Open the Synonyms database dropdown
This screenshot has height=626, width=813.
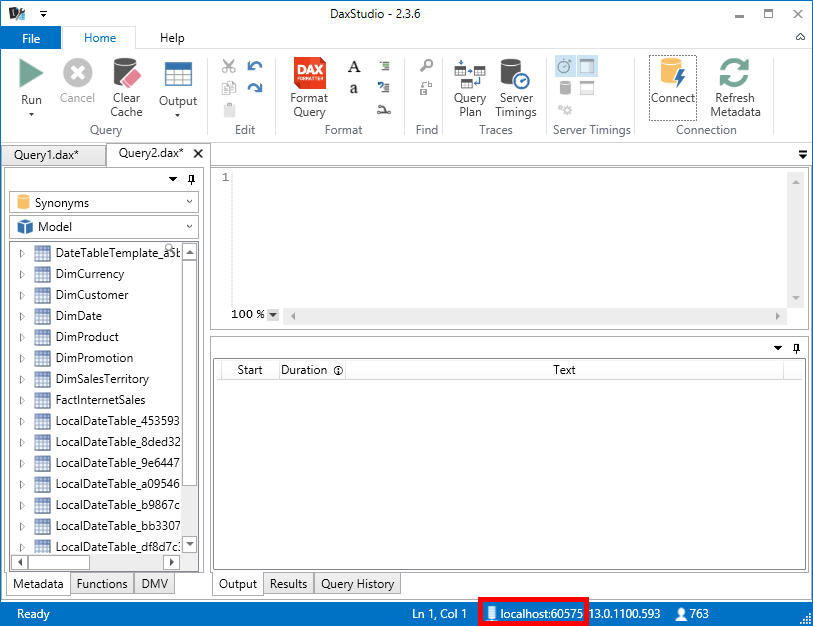[104, 202]
